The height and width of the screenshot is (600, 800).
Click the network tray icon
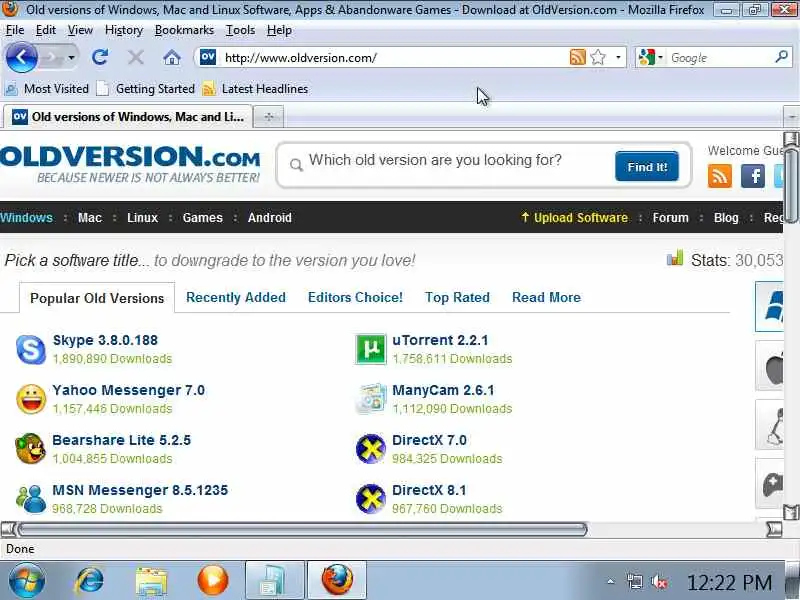click(x=635, y=582)
